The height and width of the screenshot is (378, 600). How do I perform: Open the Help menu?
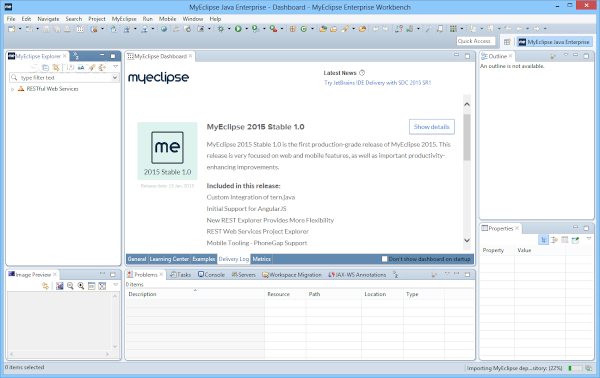coord(215,19)
